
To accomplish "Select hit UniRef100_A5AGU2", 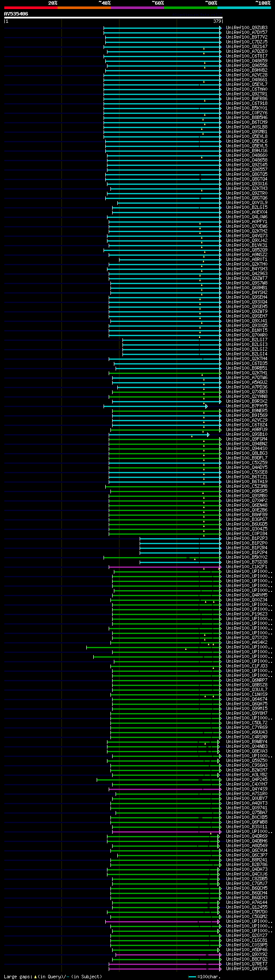I will [x=247, y=383].
